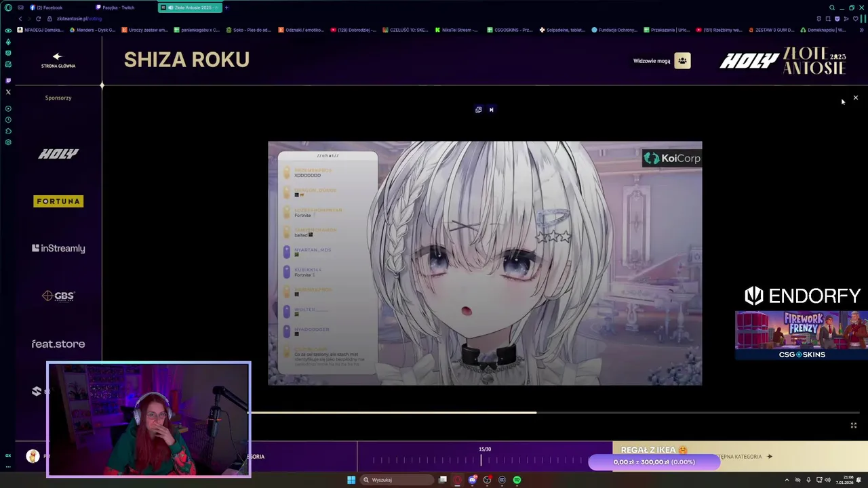Image resolution: width=868 pixels, height=488 pixels.
Task: Expand the bookmarks overflow chevron
Action: coord(862,30)
